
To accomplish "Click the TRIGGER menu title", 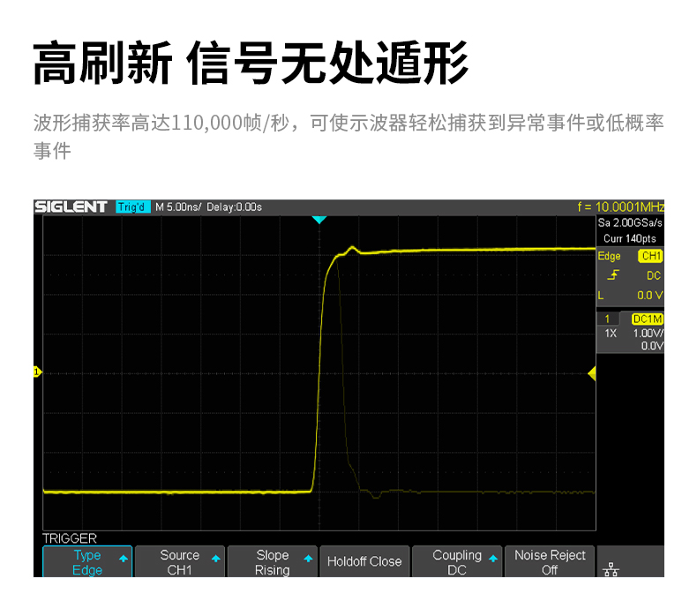I will (x=70, y=538).
